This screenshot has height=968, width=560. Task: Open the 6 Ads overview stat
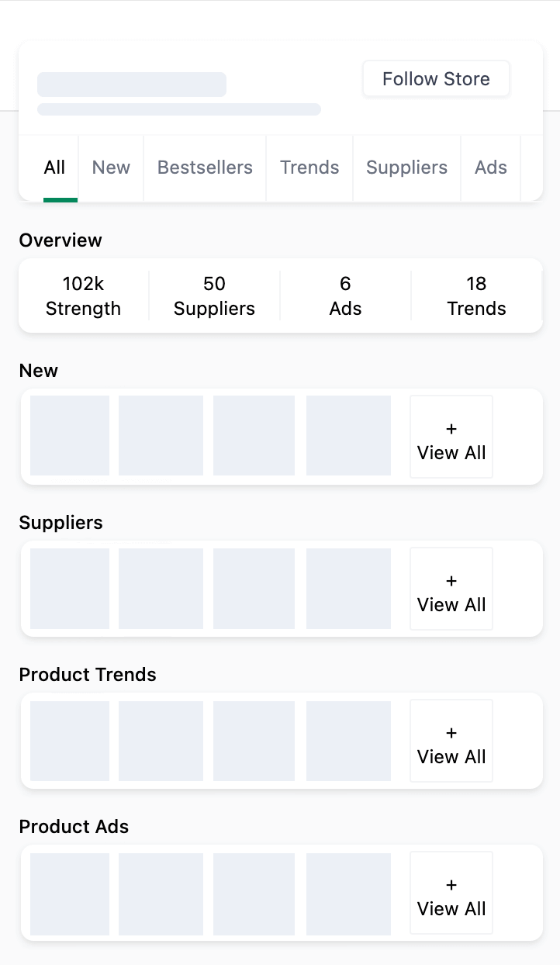point(345,296)
